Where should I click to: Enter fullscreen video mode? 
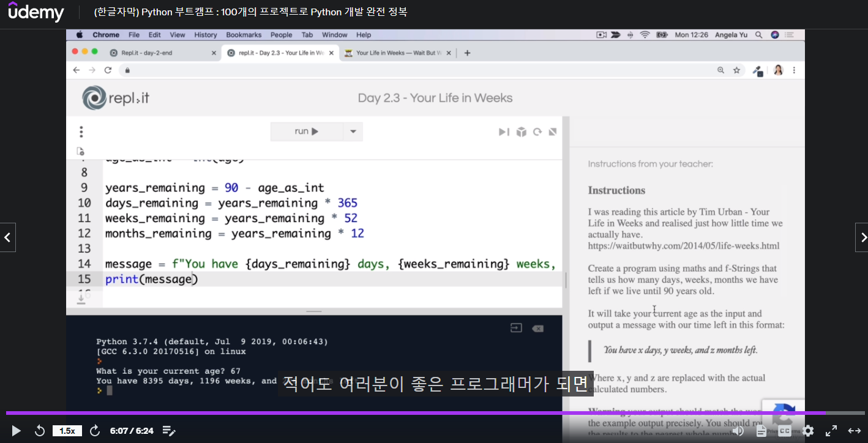point(831,431)
